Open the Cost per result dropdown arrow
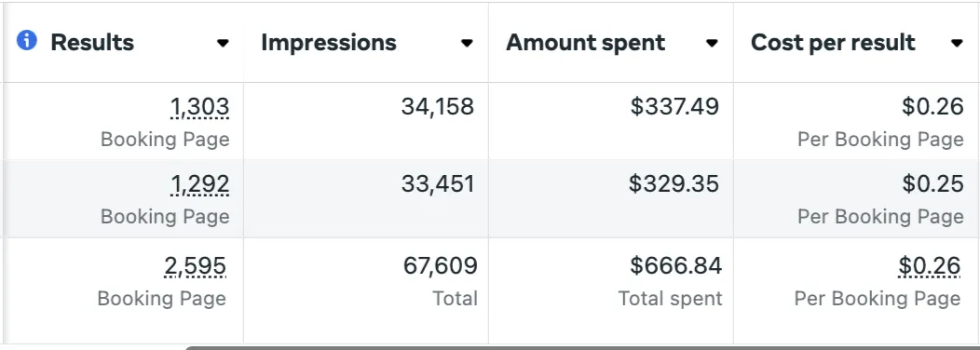The height and width of the screenshot is (350, 980). coord(957,43)
